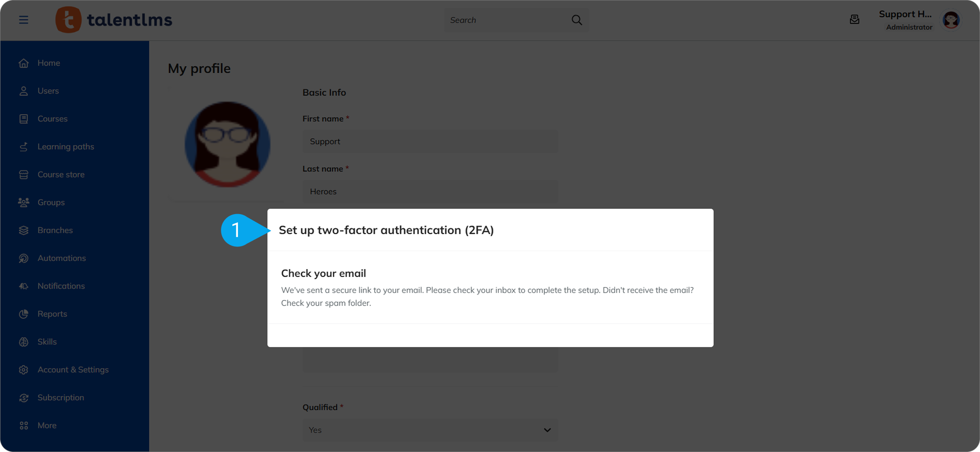Screen dimensions: 980x452
Task: Select the Learning paths icon
Action: click(23, 146)
